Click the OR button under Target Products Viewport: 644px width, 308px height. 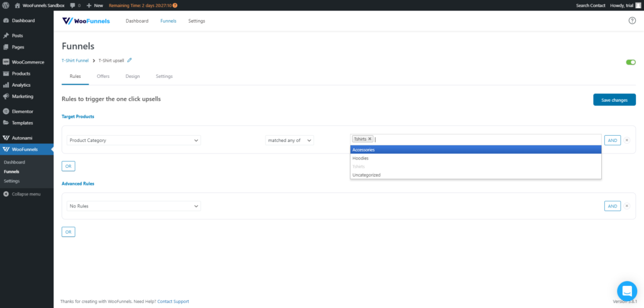pos(68,167)
